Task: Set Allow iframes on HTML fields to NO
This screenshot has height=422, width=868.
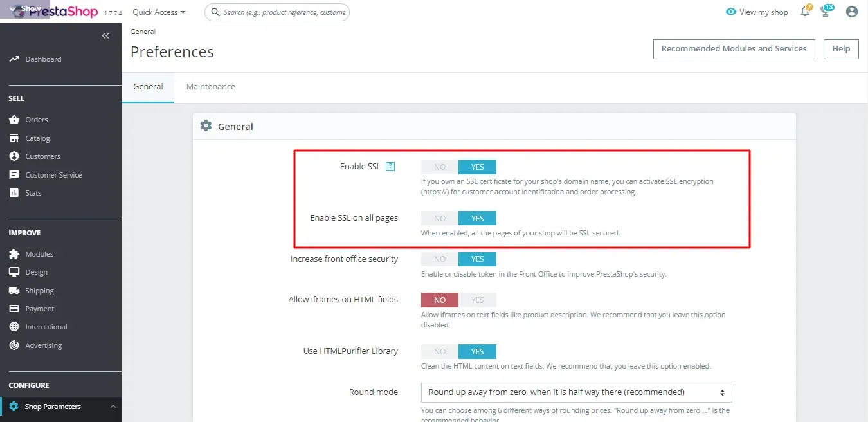Action: (440, 300)
